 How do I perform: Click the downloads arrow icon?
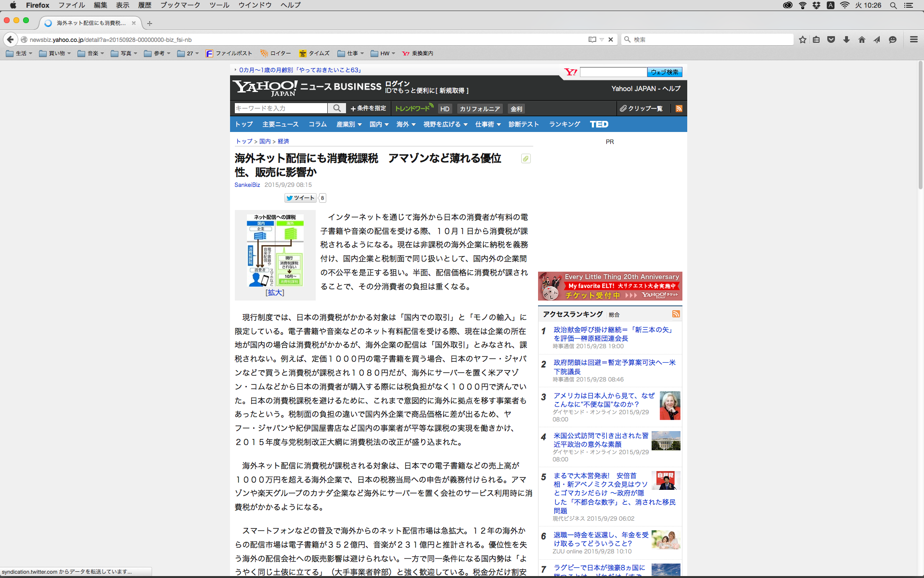pyautogui.click(x=847, y=39)
